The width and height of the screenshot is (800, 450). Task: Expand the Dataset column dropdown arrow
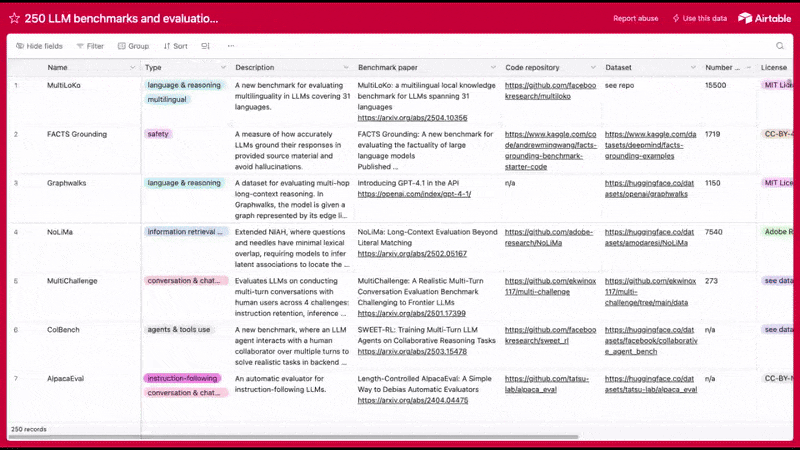693,67
